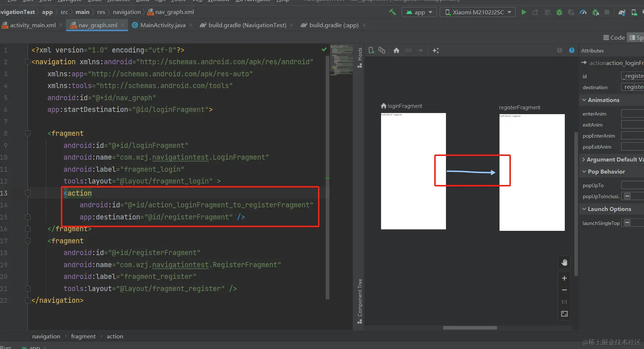The height and width of the screenshot is (349, 644).
Task: Click the exitAnim input field
Action: click(633, 125)
